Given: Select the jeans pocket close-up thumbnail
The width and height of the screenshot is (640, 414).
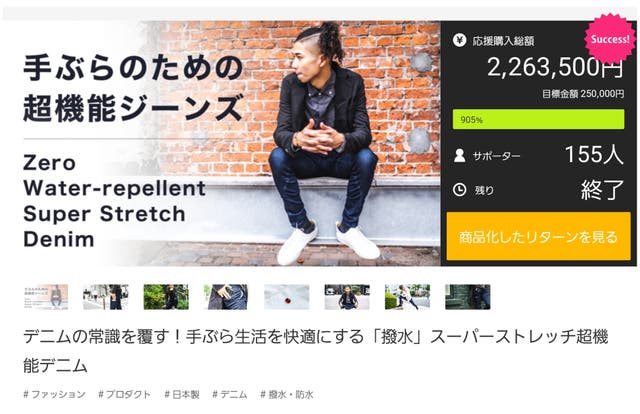Looking at the screenshot, I should click(227, 297).
